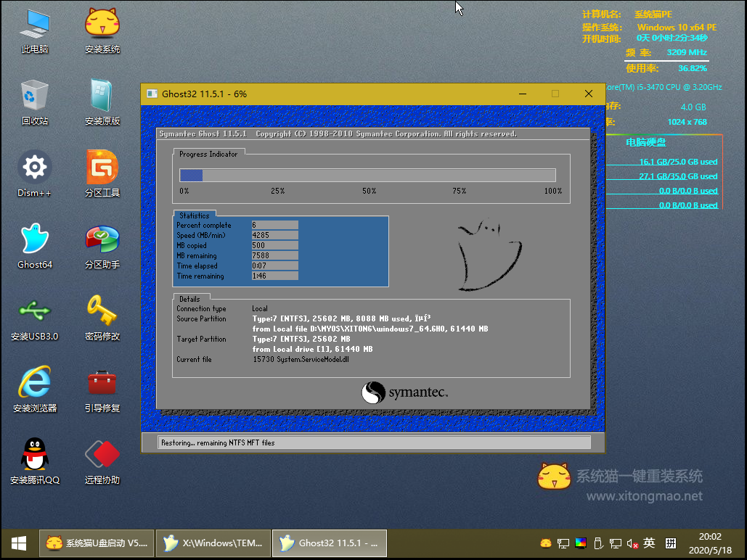Click the Ghost32 window title icon
This screenshot has width=747, height=560.
152,94
